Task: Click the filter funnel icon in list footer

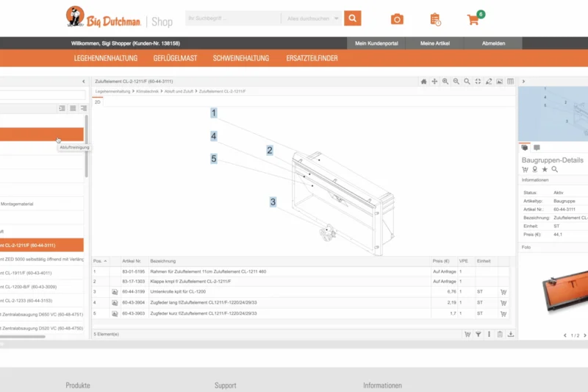Action: click(478, 334)
